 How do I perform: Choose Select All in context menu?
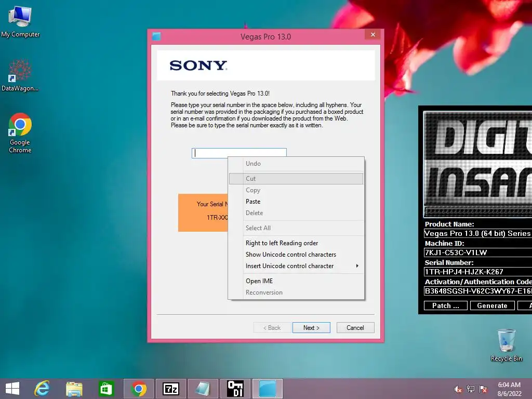pos(296,228)
